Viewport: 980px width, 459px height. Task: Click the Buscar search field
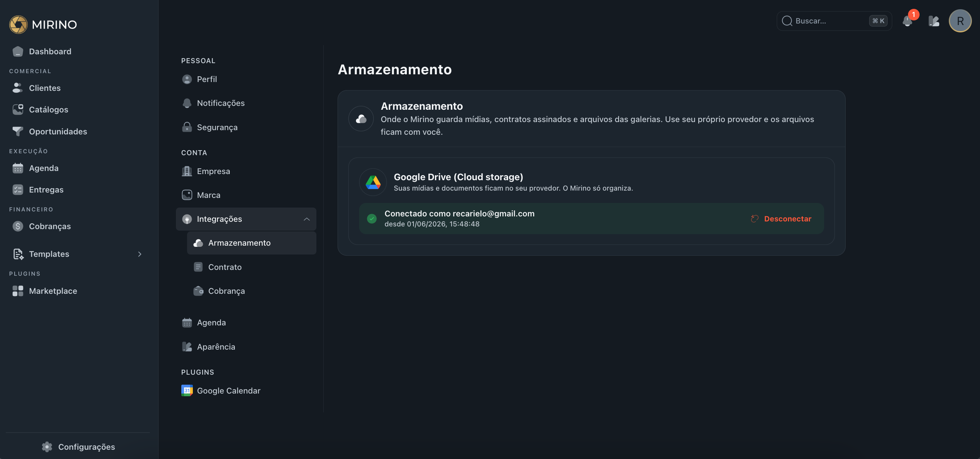[x=834, y=21]
